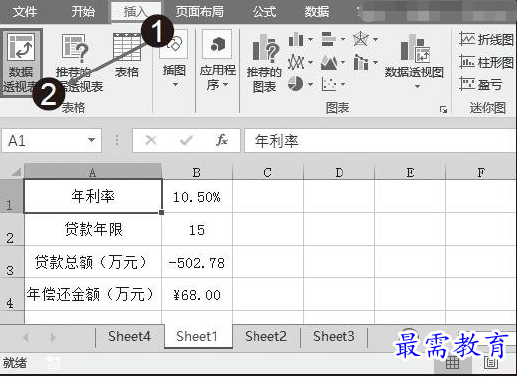
Task: Expand the Name Box dropdown arrow
Action: coord(91,140)
